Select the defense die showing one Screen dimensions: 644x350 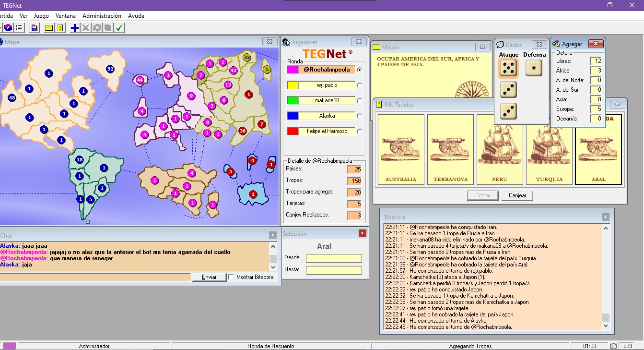coord(534,68)
